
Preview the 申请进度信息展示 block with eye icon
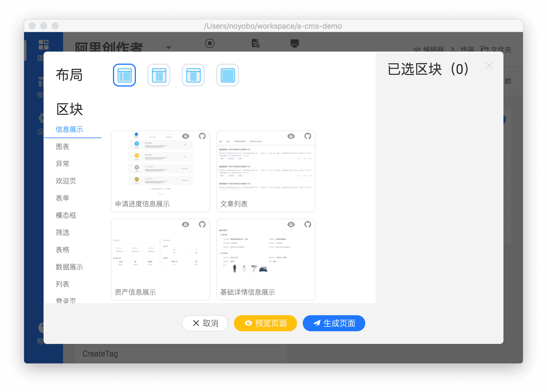pos(185,136)
